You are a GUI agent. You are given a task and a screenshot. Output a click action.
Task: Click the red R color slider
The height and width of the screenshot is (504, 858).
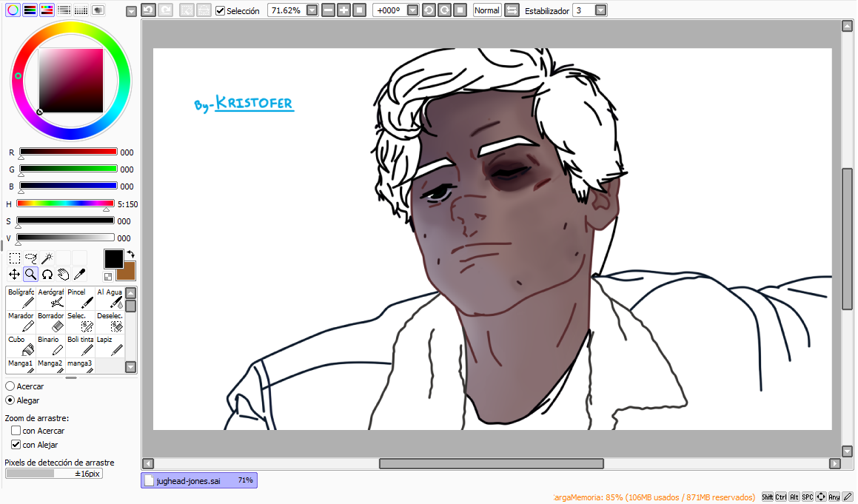point(68,152)
